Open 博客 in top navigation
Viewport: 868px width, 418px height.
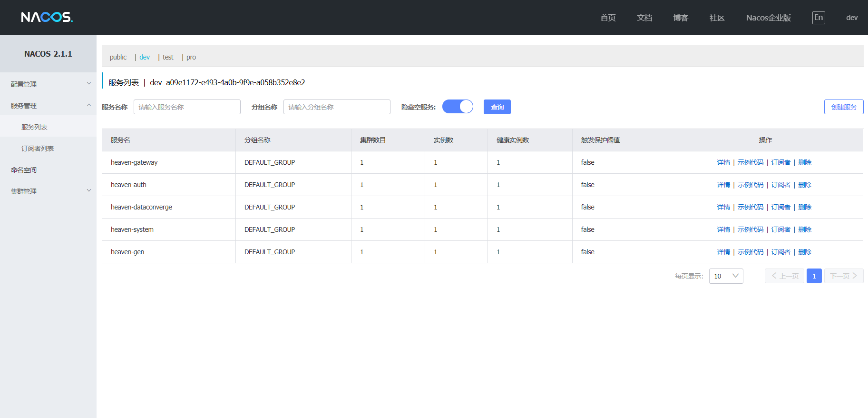(x=681, y=18)
